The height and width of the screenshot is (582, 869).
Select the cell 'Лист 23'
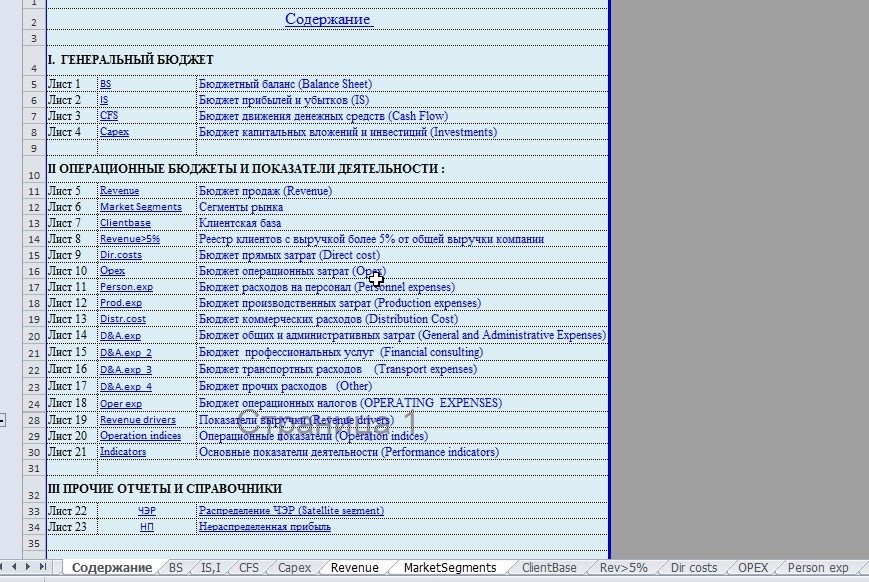coord(72,526)
